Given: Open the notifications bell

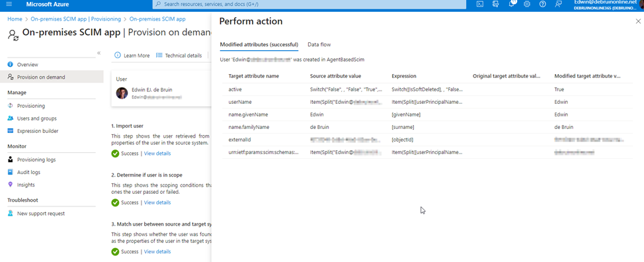Looking at the screenshot, I should click(512, 4).
